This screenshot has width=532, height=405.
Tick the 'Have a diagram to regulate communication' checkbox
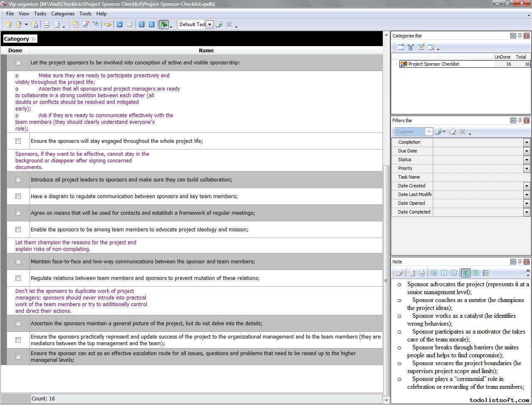[x=18, y=196]
